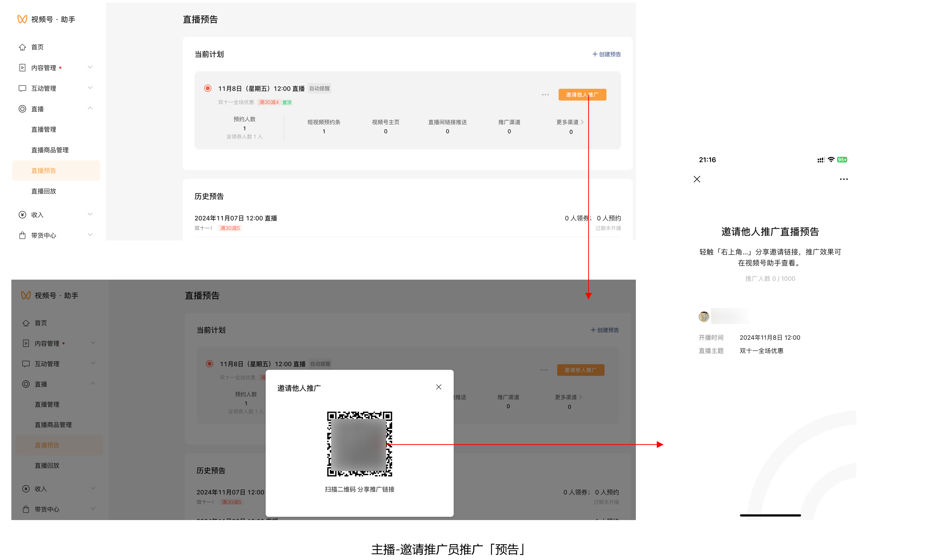Close the phone invitation page with X
This screenshot has width=934, height=560.
(x=696, y=179)
